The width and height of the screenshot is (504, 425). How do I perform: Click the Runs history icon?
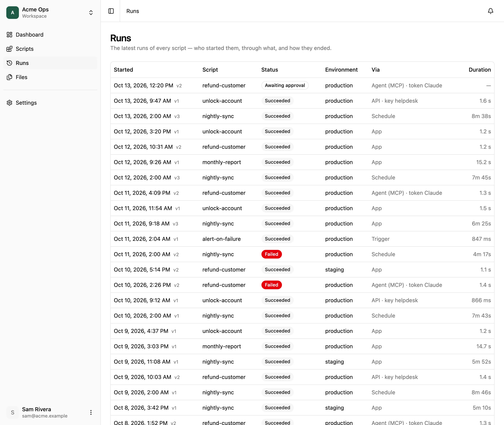9,63
